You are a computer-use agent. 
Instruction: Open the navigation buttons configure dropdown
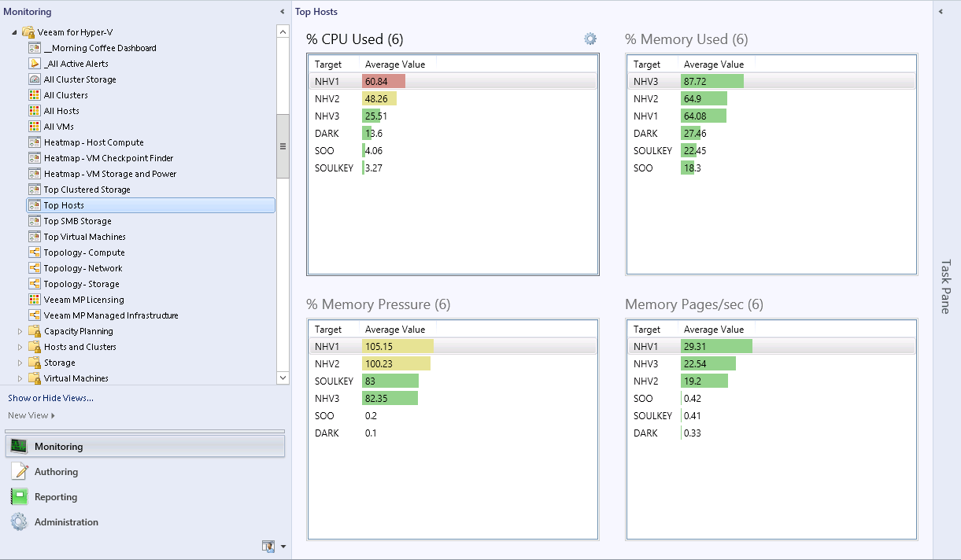[x=283, y=546]
